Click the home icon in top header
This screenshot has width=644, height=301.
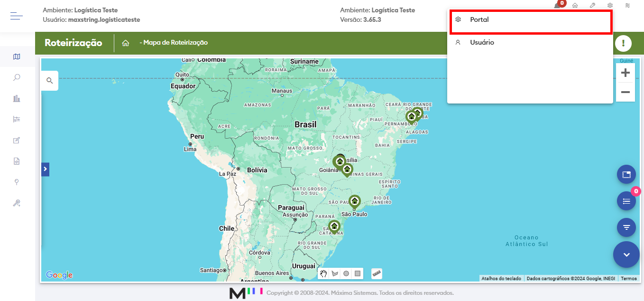coord(575,6)
